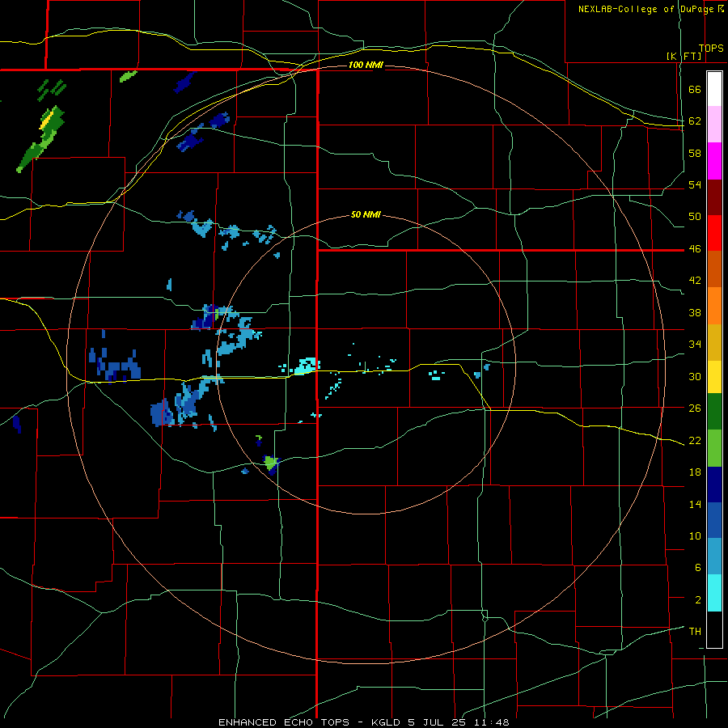Viewport: 728px width, 728px height.
Task: Click the 2 legend value
Action: point(698,600)
